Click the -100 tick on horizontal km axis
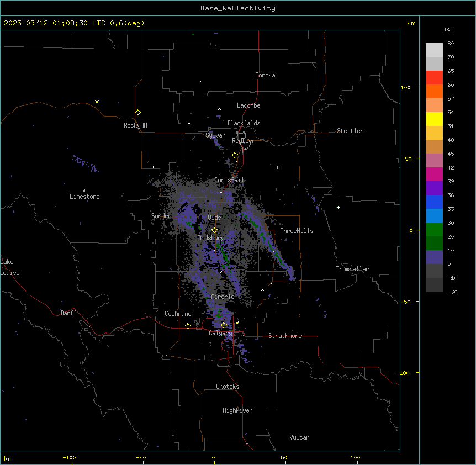 pyautogui.click(x=69, y=457)
